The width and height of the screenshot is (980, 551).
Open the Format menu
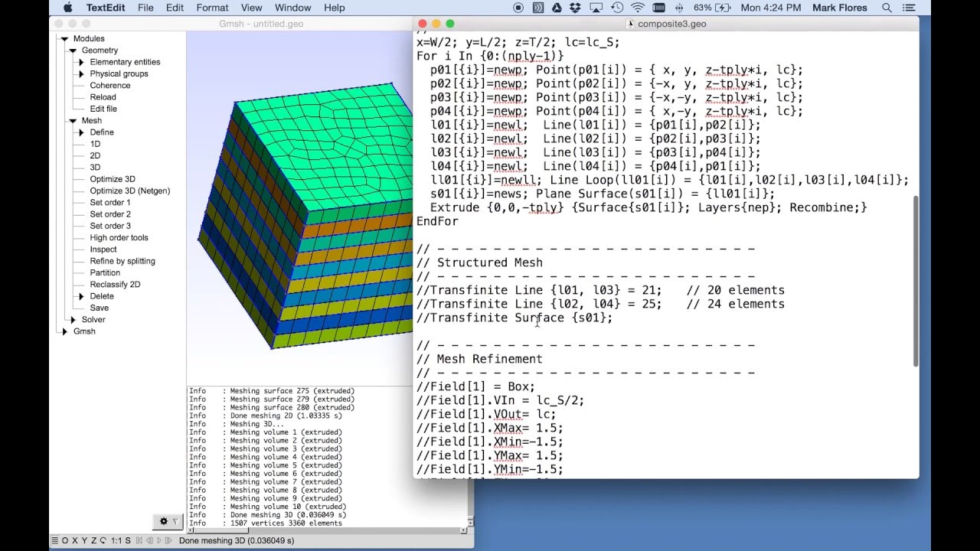coord(212,8)
